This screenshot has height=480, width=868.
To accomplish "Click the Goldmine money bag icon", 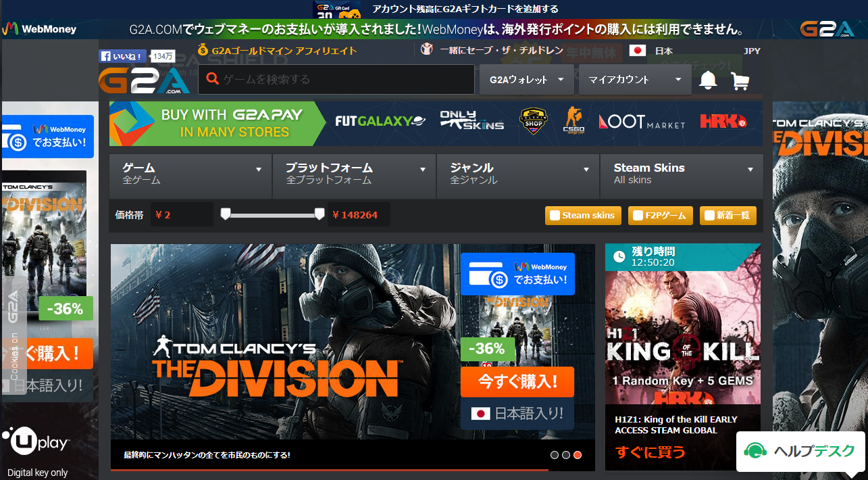I will click(x=203, y=49).
